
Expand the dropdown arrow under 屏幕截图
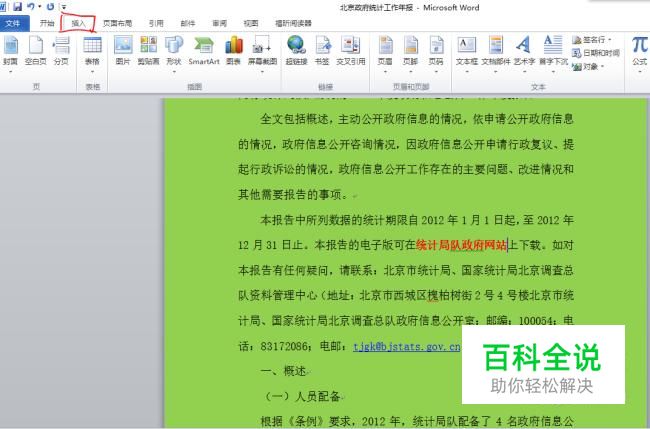262,72
